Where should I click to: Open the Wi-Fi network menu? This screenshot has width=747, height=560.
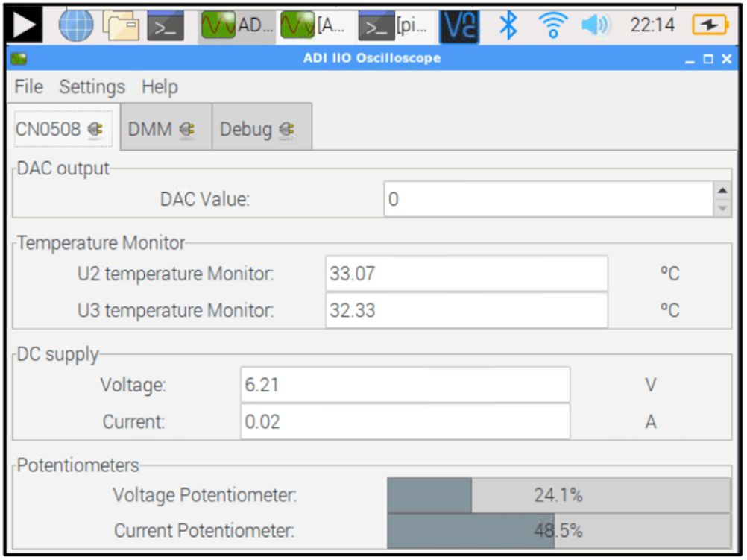[x=552, y=25]
